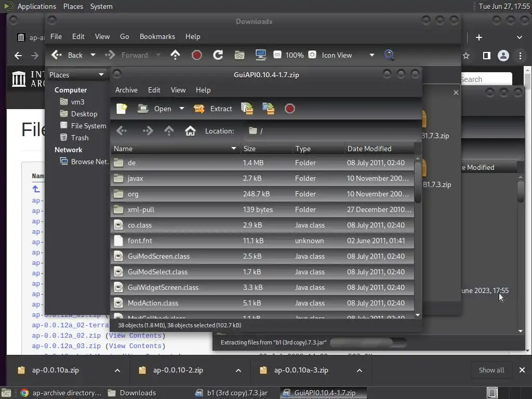Select the javax folder row
Viewport: 532px width, 399px height.
tap(262, 179)
